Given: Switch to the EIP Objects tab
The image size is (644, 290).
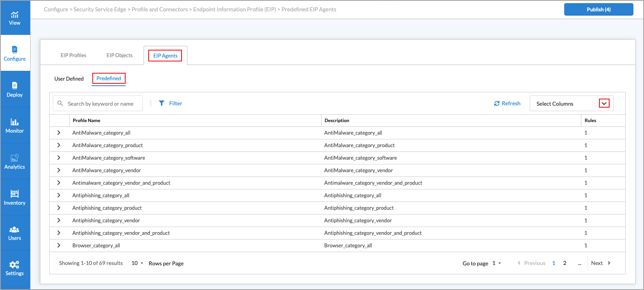Looking at the screenshot, I should (119, 55).
